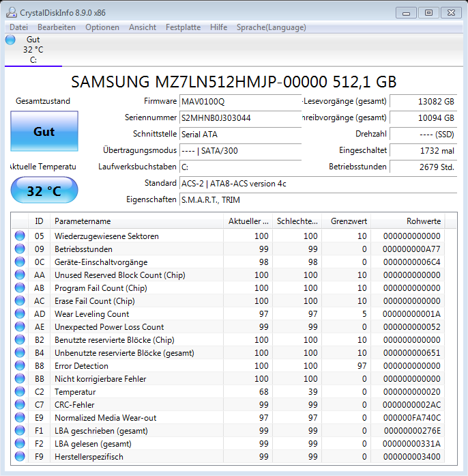This screenshot has height=476, width=468.
Task: Click the Schreibvorgänge value 10094 GB
Action: coord(424,117)
